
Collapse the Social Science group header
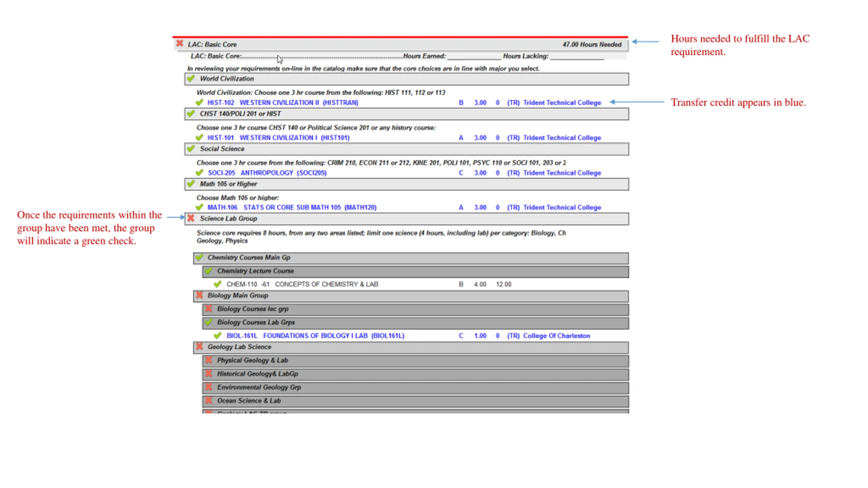tap(407, 149)
